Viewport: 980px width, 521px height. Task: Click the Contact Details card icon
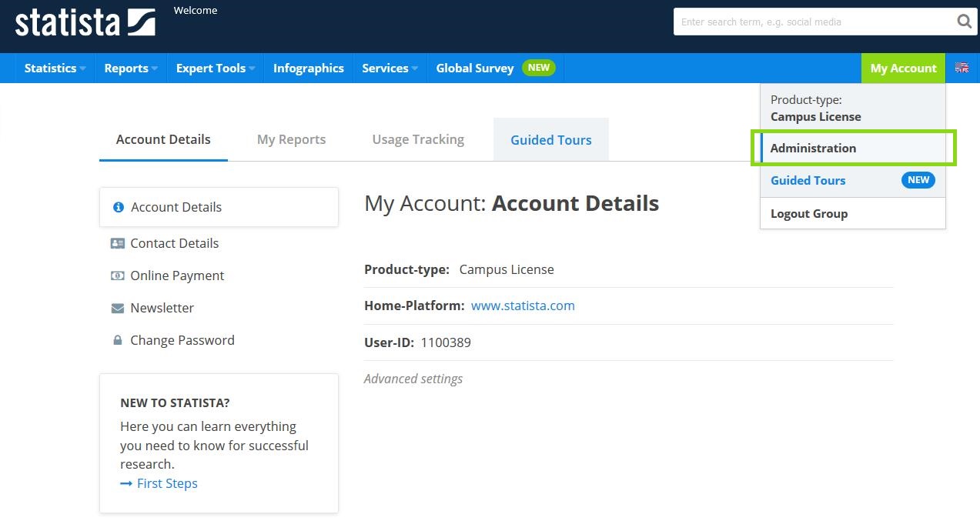coord(118,243)
